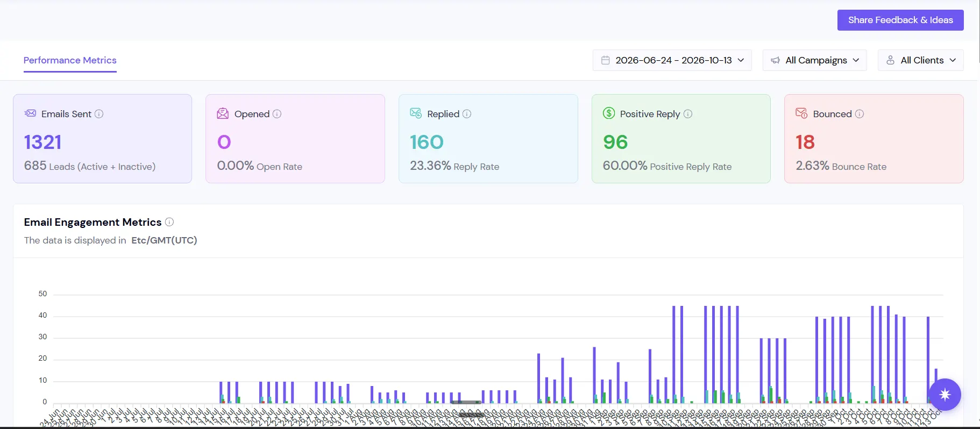Show the info tooltip next to Bounced

(x=860, y=114)
